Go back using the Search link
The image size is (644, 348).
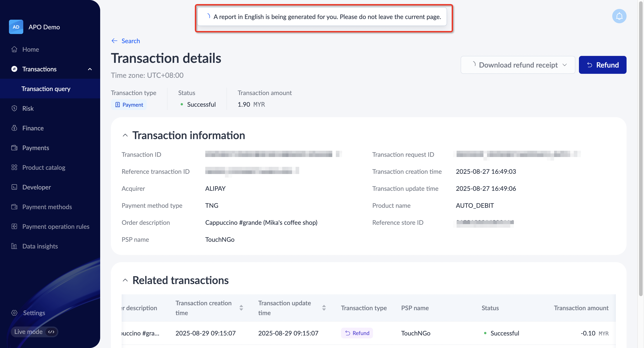pyautogui.click(x=125, y=41)
